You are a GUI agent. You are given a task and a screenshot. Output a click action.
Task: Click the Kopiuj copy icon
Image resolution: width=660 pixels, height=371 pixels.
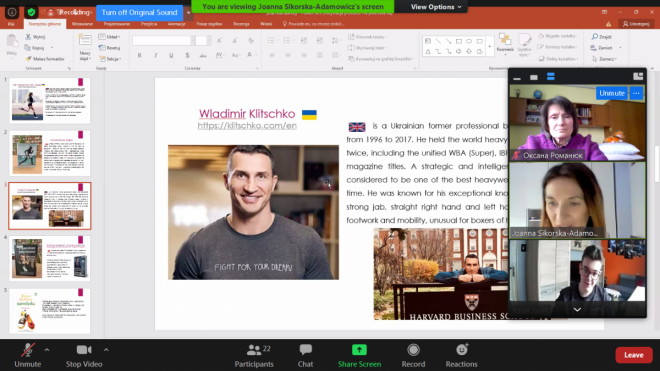[x=28, y=48]
